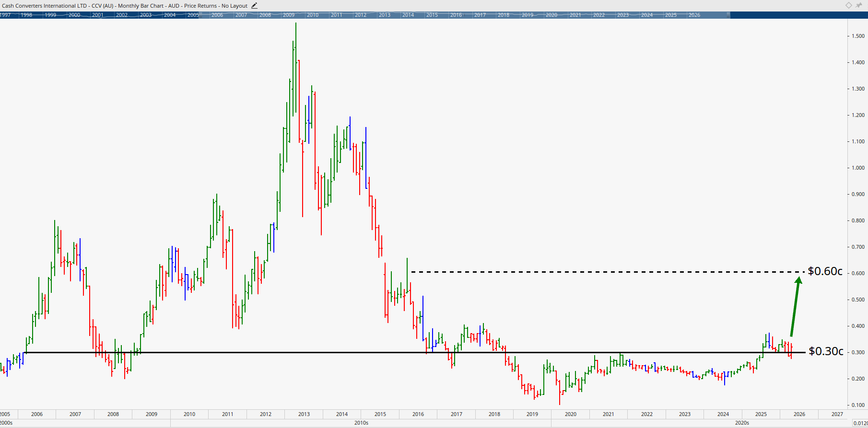Image resolution: width=868 pixels, height=428 pixels.
Task: Select the dashed horizontal line at 0.60
Action: [608, 272]
